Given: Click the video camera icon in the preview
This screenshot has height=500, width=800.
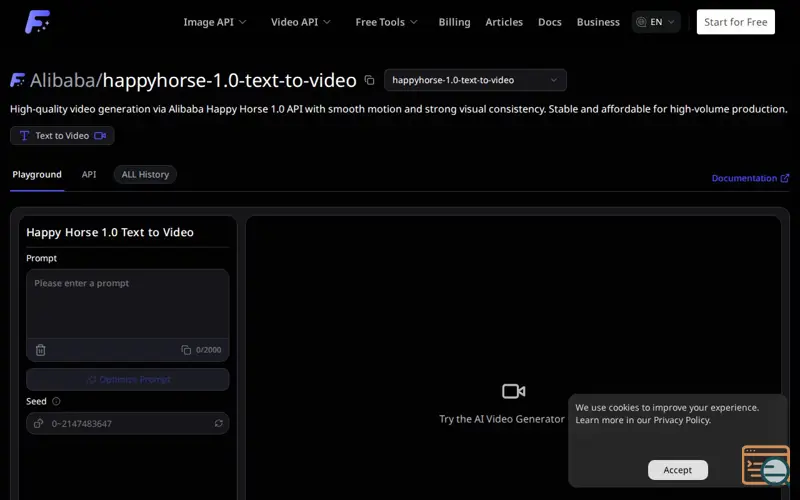Looking at the screenshot, I should click(513, 391).
